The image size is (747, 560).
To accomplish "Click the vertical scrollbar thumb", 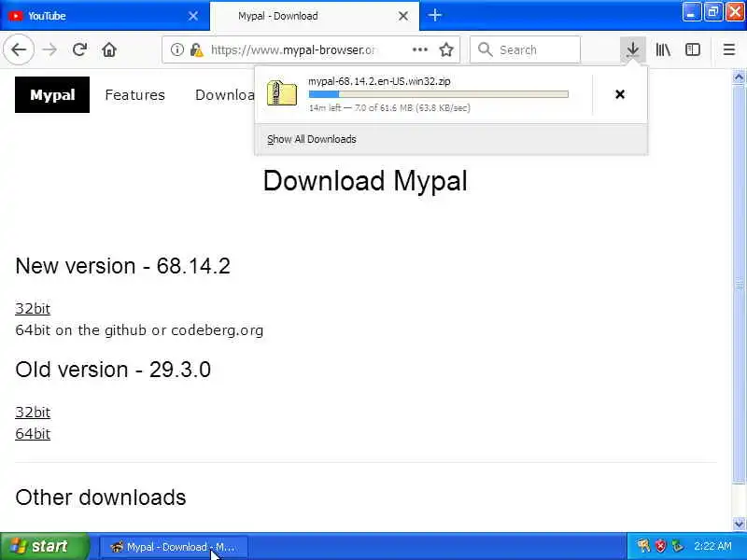I will (x=739, y=285).
